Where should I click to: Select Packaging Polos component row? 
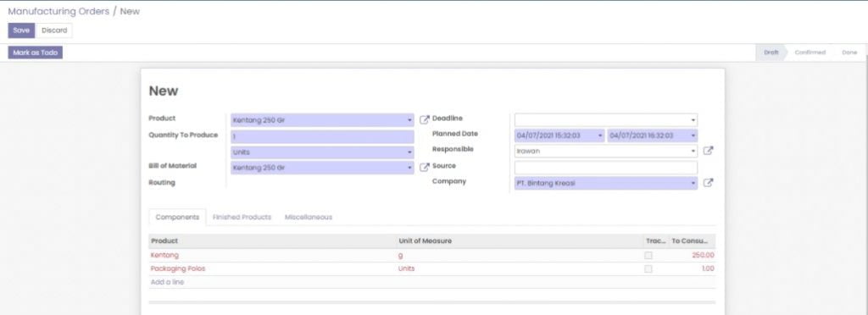[431, 268]
